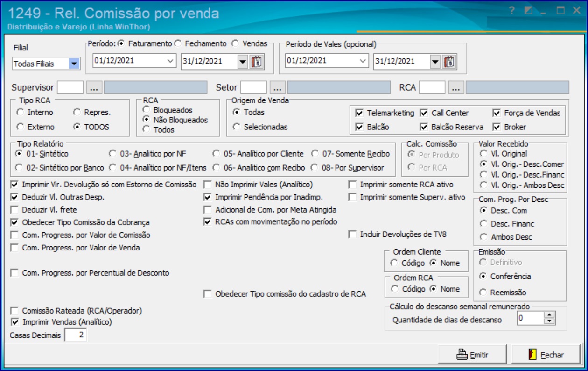Toggle Obedecer Tipo Comissão da Cobrança
588x371 pixels.
pyautogui.click(x=80, y=222)
